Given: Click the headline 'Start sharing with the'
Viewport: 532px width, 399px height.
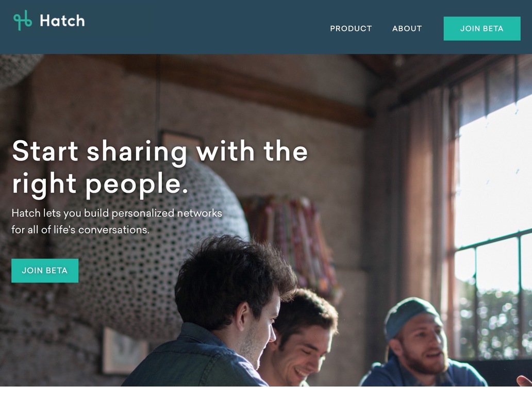Looking at the screenshot, I should pos(160,152).
